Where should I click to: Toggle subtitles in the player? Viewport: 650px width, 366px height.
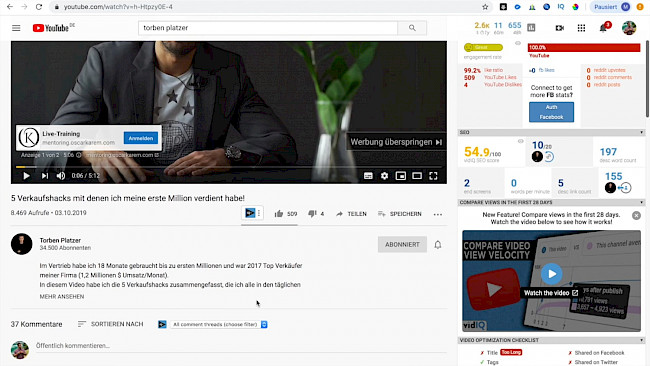click(x=368, y=176)
